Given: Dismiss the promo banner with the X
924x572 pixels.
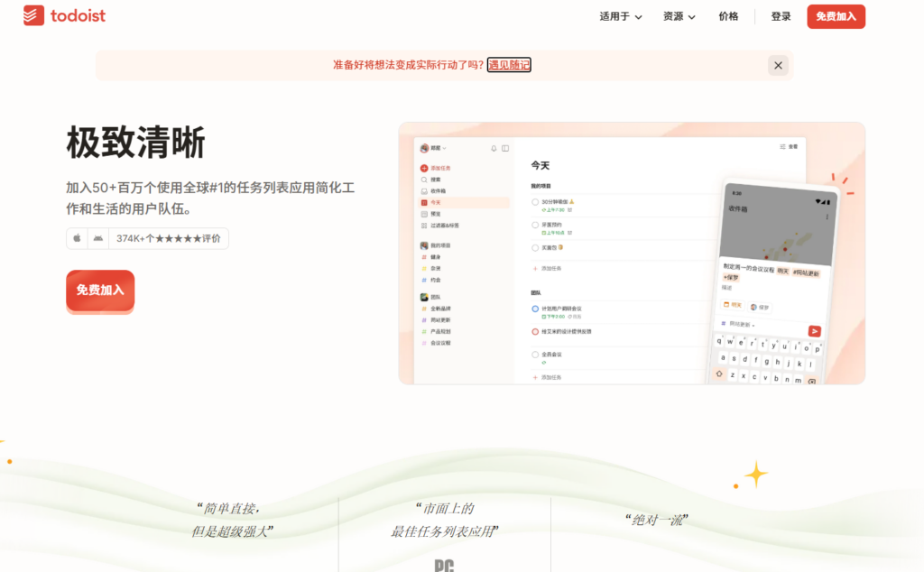Looking at the screenshot, I should point(777,64).
